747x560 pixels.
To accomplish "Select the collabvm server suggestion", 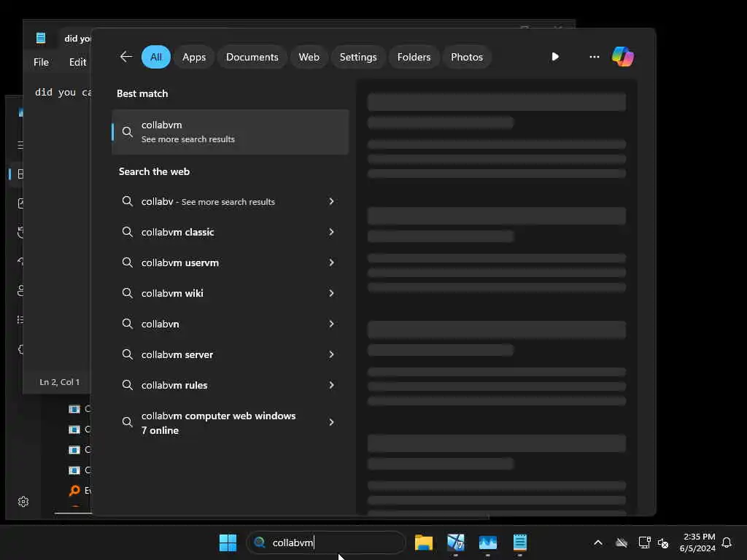I will pos(230,354).
